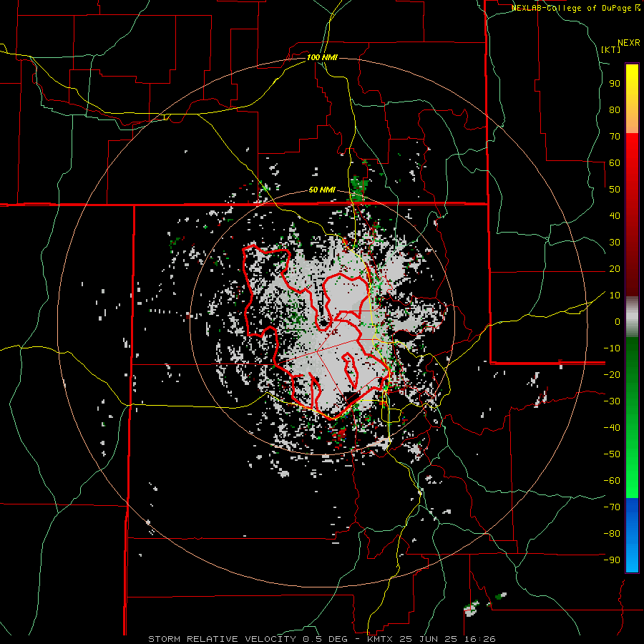Click the 20 value on velocity scale
The height and width of the screenshot is (644, 644).
[x=615, y=269]
